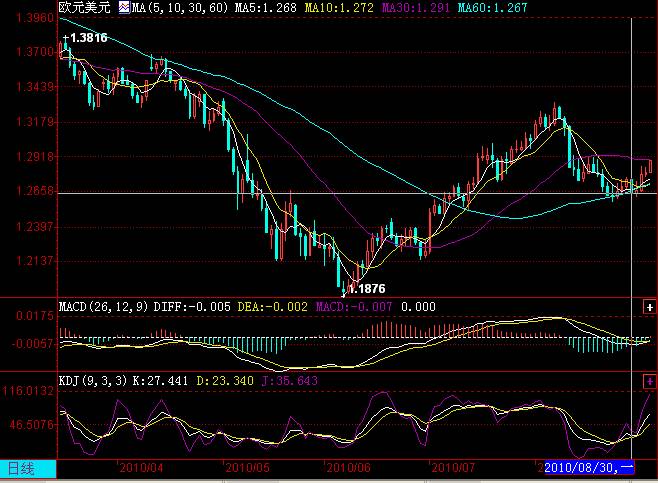Click the D:23.340 value
This screenshot has height=483, width=658.
point(225,381)
